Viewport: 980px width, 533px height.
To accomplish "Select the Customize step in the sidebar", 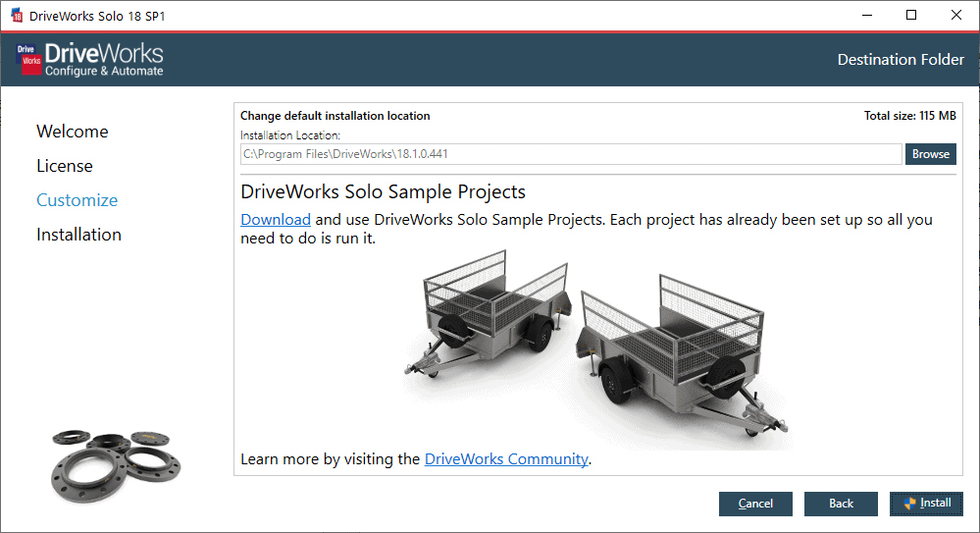I will [x=77, y=200].
